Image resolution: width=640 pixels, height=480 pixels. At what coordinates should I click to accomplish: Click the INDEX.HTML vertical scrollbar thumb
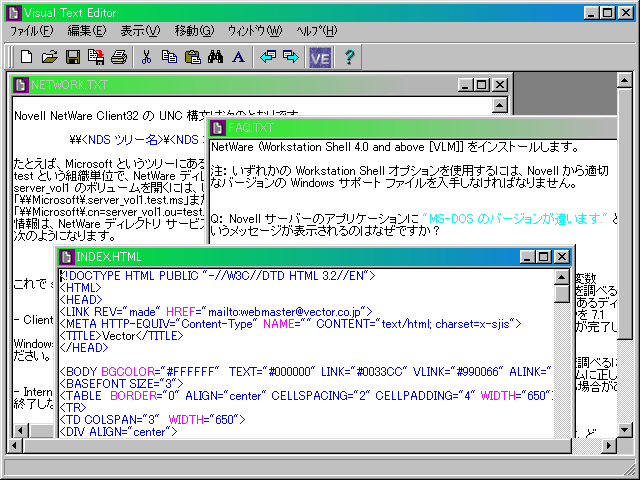pos(562,294)
